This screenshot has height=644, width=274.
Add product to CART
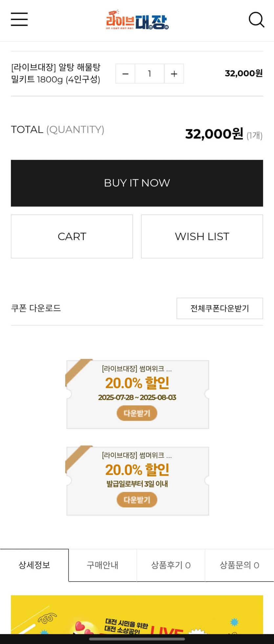point(72,236)
